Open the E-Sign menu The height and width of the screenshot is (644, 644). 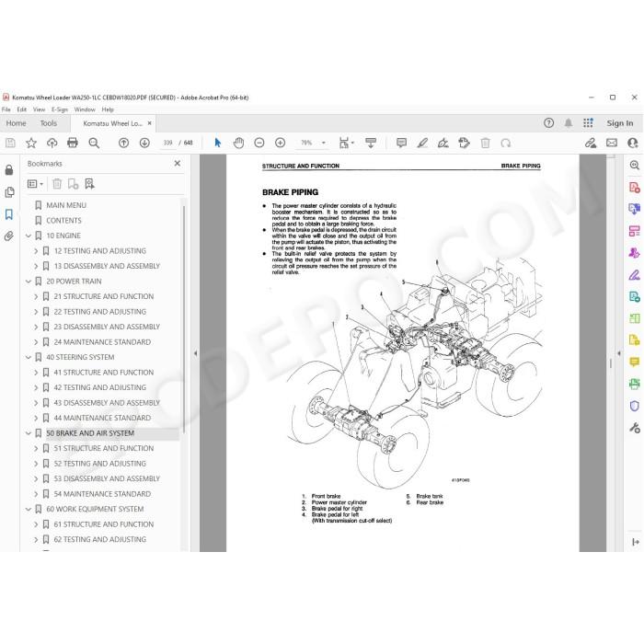pos(60,109)
